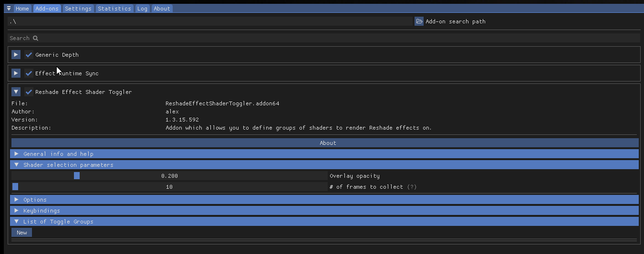Expand the Keybindings section
644x254 pixels.
pos(324,211)
